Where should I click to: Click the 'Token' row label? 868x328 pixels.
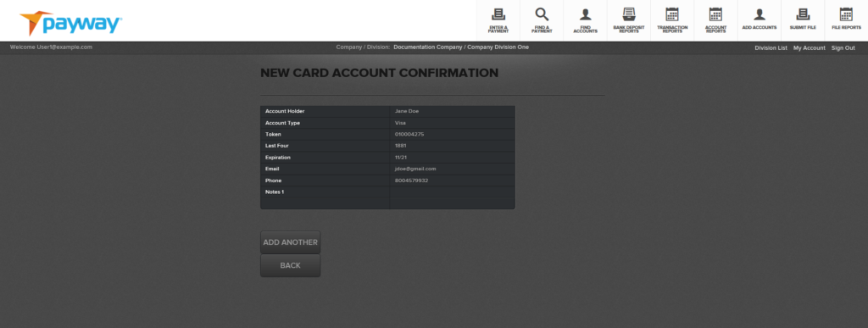coord(273,135)
